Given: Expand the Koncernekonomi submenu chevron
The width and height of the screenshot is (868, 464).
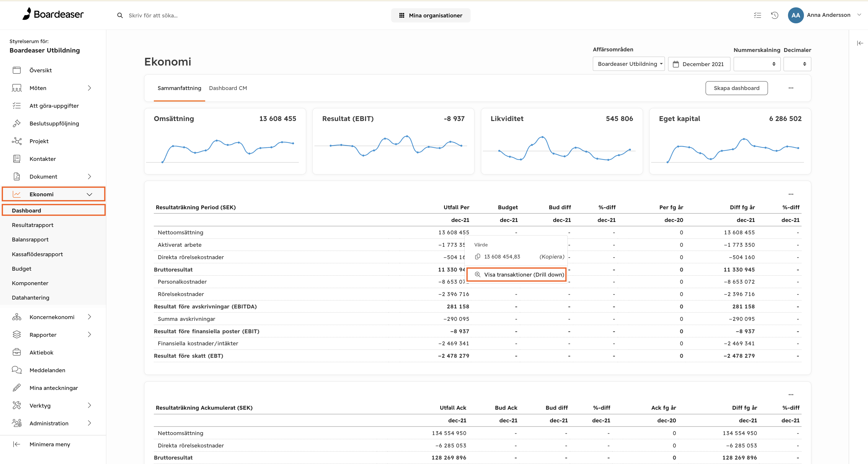Looking at the screenshot, I should tap(89, 317).
